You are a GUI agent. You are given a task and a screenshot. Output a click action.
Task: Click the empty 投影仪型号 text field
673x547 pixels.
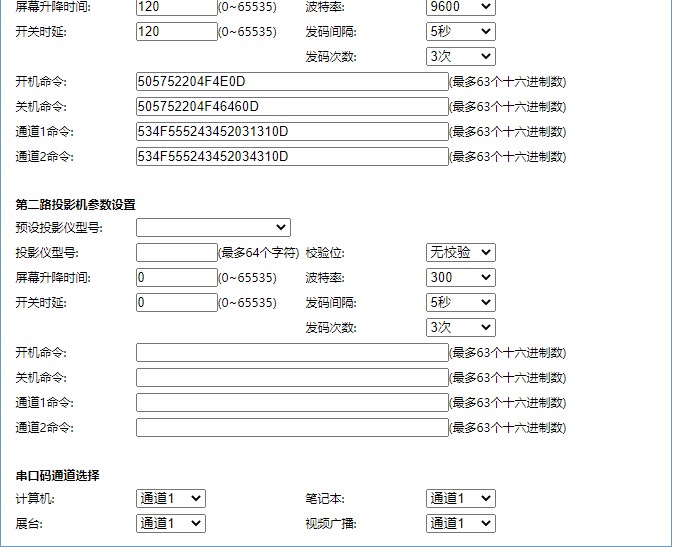point(176,252)
